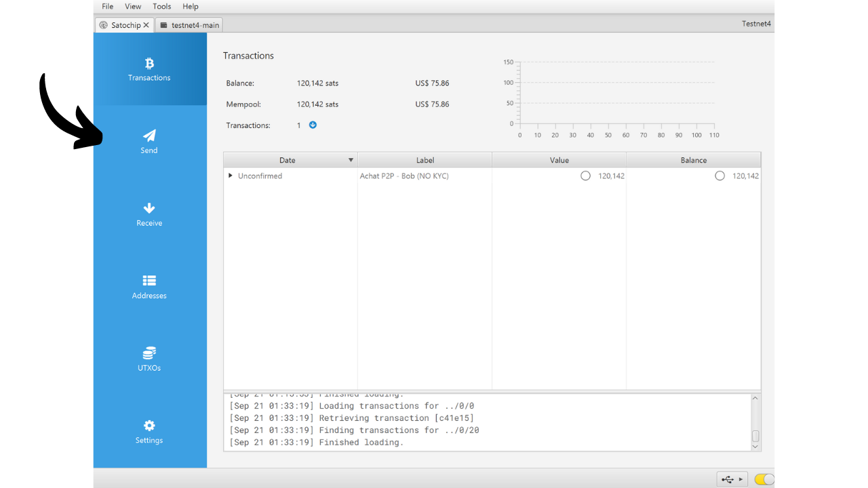The width and height of the screenshot is (868, 488).
Task: Open the Send section in sidebar
Action: click(150, 142)
